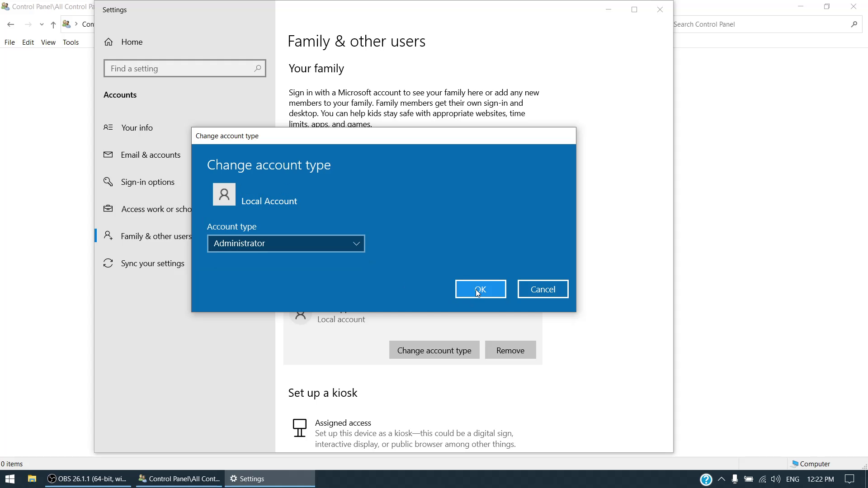868x488 pixels.
Task: Open the Tools menu in Control Panel
Action: pyautogui.click(x=71, y=42)
